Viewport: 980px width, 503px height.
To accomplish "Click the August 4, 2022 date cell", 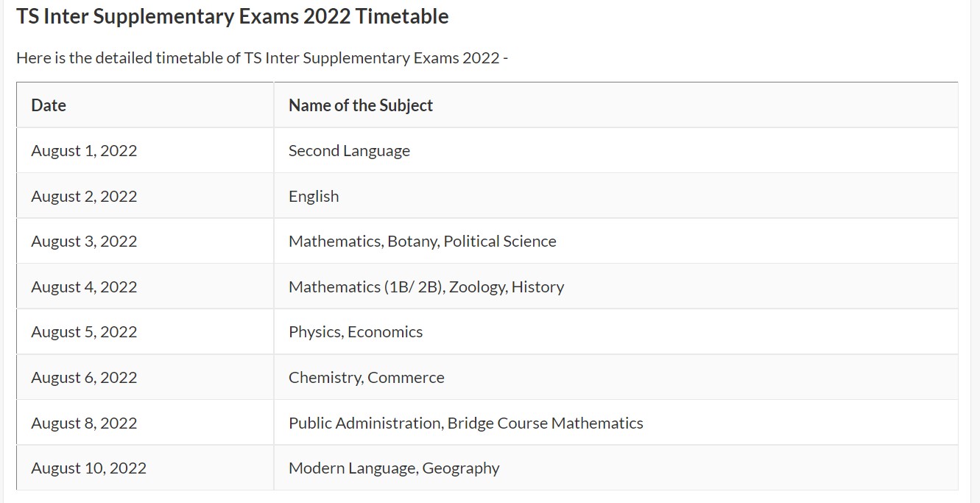I will click(84, 287).
